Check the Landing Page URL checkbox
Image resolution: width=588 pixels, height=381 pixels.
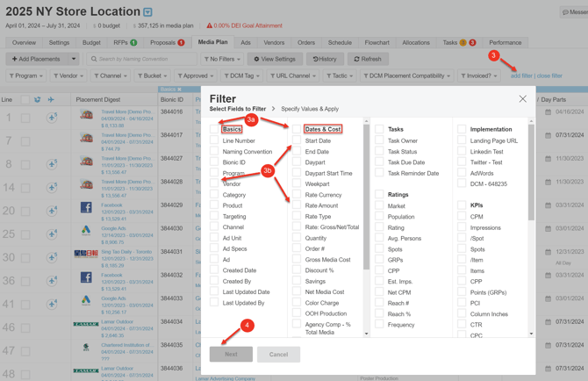462,140
